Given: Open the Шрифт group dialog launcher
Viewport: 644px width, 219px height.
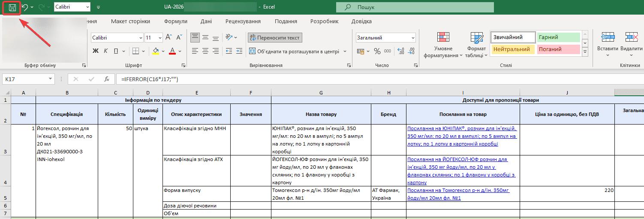Looking at the screenshot, I should click(x=184, y=65).
